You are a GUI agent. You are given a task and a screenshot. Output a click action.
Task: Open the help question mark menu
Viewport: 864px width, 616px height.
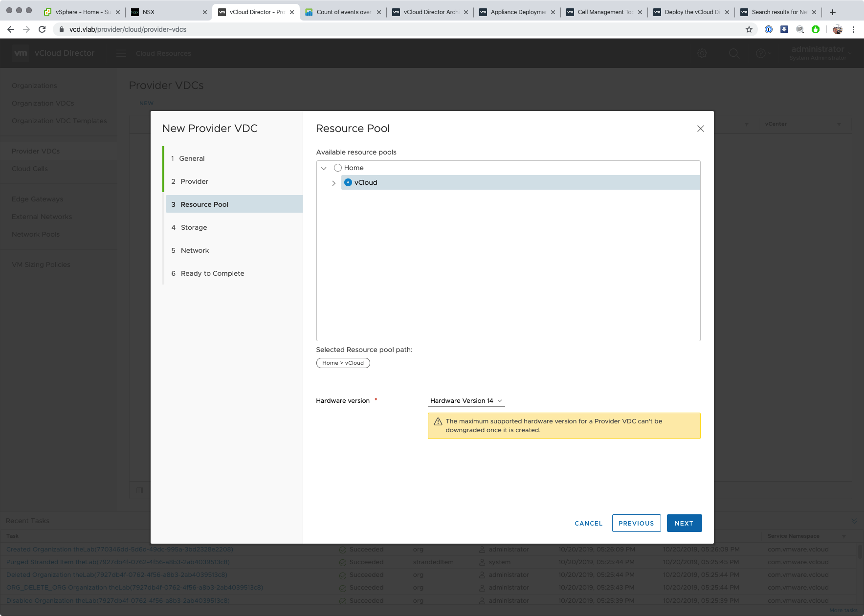click(x=763, y=53)
